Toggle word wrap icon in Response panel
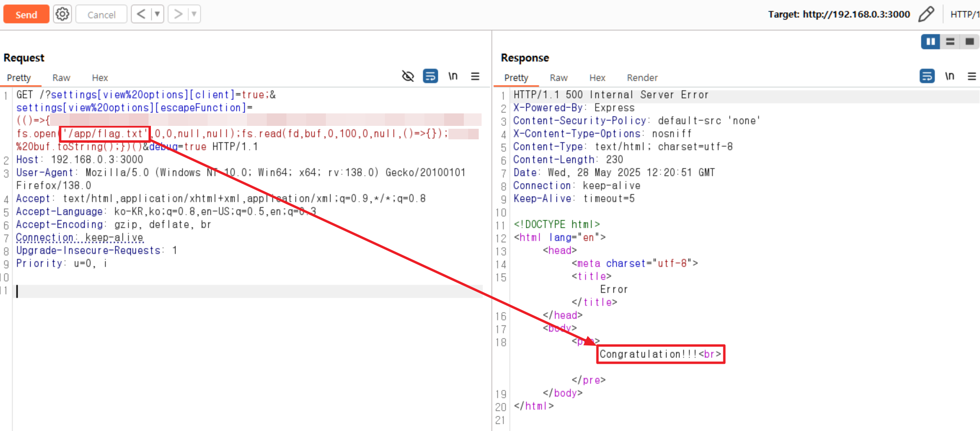The image size is (980, 431). tap(927, 76)
